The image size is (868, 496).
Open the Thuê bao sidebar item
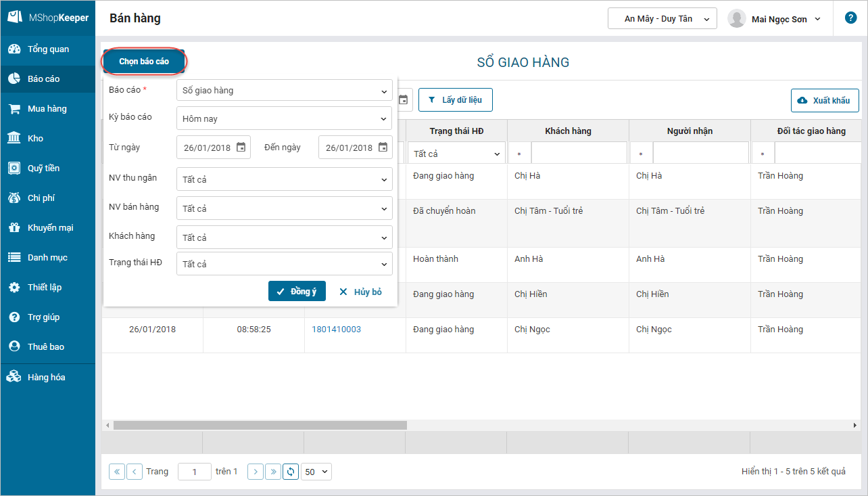pyautogui.click(x=47, y=347)
